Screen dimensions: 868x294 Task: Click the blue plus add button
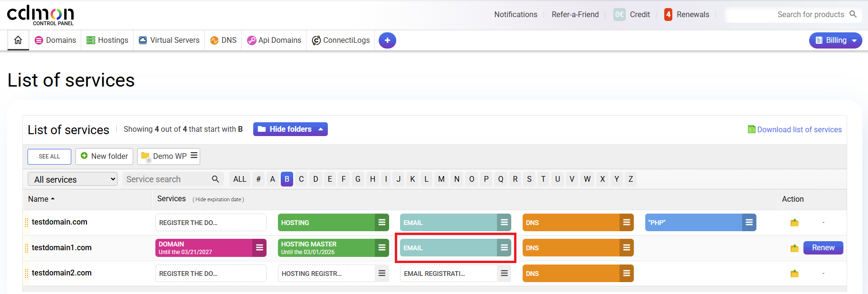click(x=387, y=40)
